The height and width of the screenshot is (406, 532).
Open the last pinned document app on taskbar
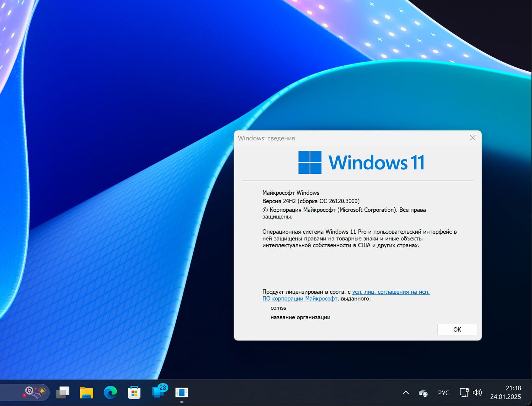(x=182, y=392)
